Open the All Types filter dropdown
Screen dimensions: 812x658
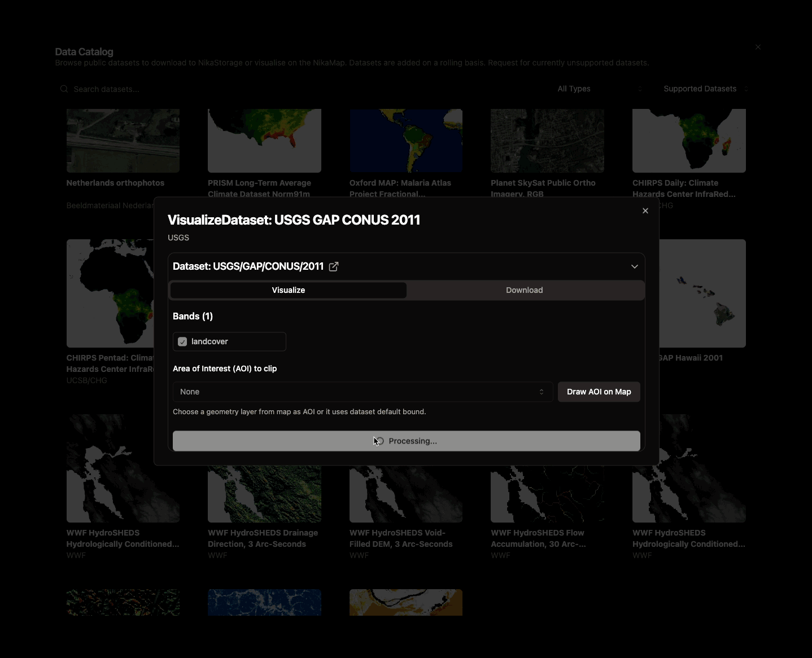pyautogui.click(x=599, y=89)
